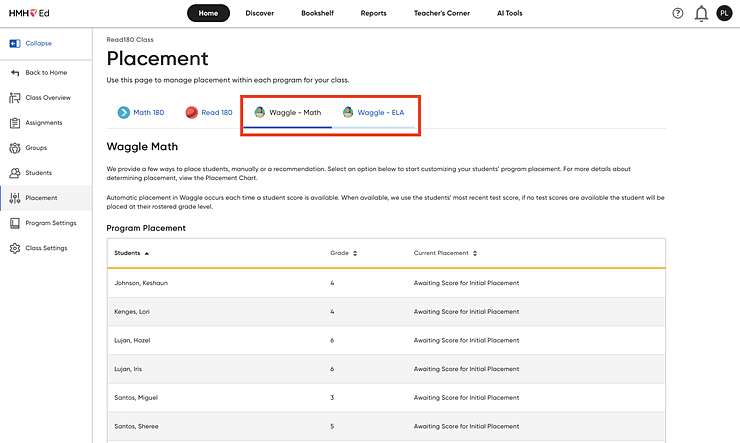Click placement status for Lujan, Iris

[x=466, y=369]
